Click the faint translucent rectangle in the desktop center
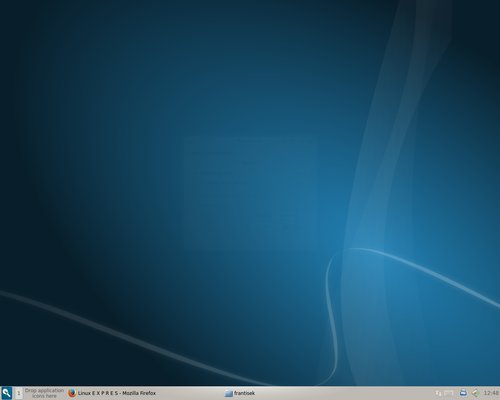The width and height of the screenshot is (500, 400). [x=249, y=193]
